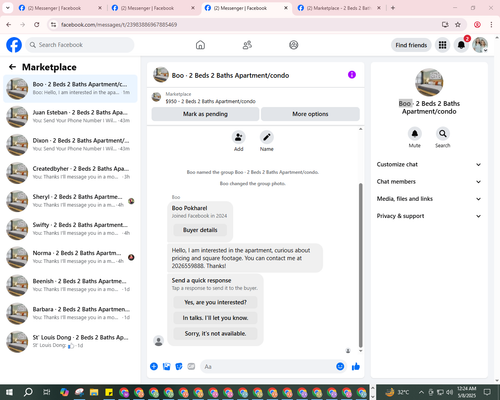Open the Norma conversation
This screenshot has height=400, width=500.
coord(70,257)
